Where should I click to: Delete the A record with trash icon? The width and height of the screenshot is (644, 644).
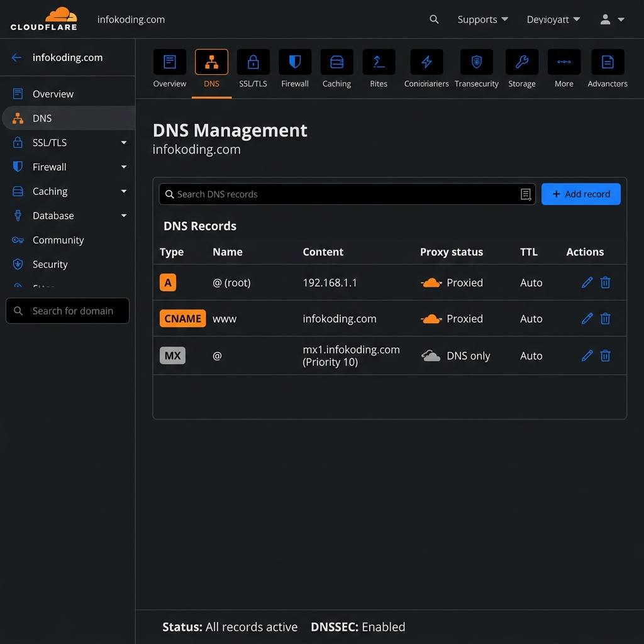point(605,282)
